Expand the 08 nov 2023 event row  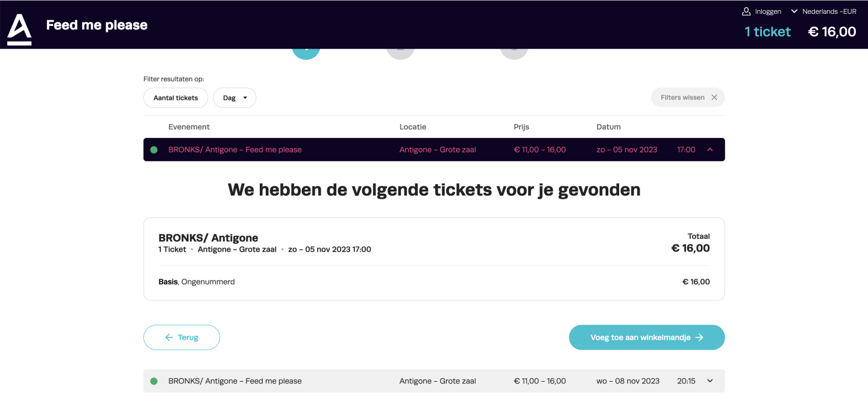coord(709,381)
